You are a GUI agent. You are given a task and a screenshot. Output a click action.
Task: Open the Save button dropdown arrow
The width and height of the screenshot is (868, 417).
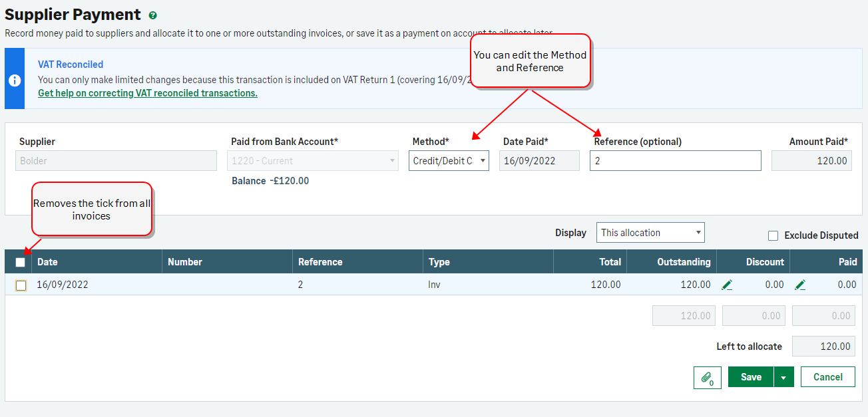(x=783, y=377)
